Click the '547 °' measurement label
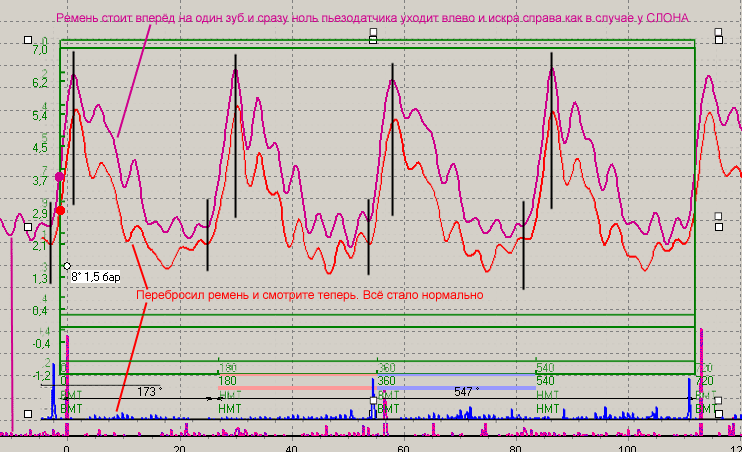The height and width of the screenshot is (452, 742). 466,392
